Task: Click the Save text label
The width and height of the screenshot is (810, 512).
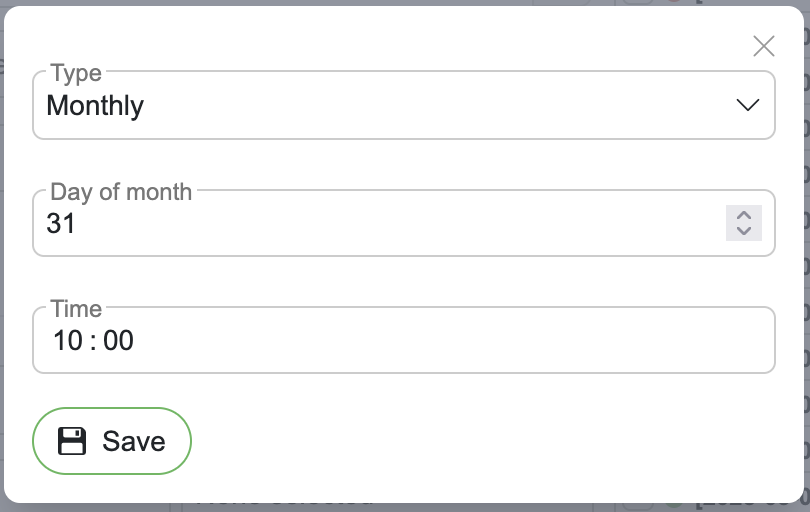Action: (134, 441)
